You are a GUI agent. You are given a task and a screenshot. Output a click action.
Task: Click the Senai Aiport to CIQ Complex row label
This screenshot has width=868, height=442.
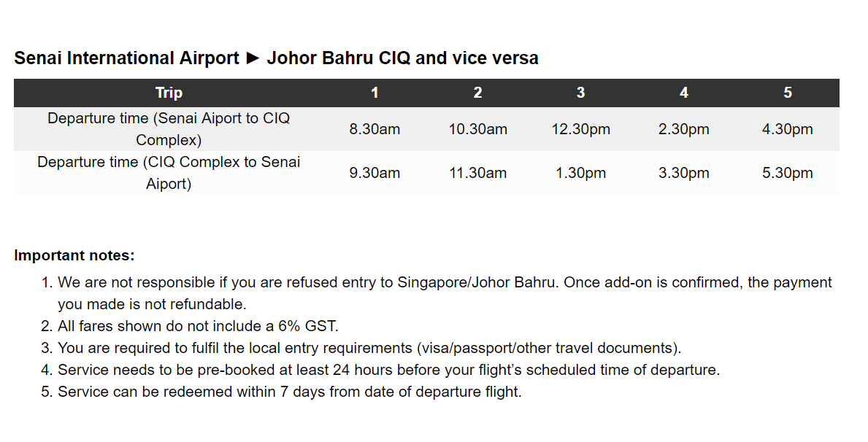(x=169, y=129)
